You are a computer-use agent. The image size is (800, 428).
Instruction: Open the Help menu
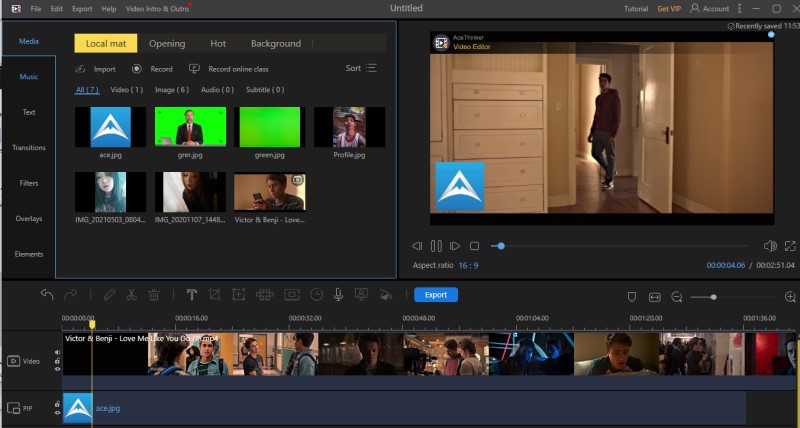point(109,9)
